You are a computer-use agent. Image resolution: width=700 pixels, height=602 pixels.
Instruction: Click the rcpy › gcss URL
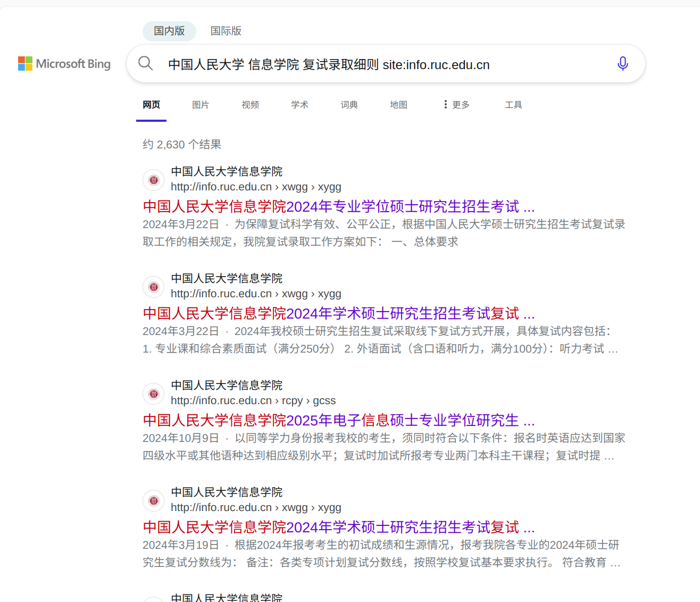click(x=253, y=400)
